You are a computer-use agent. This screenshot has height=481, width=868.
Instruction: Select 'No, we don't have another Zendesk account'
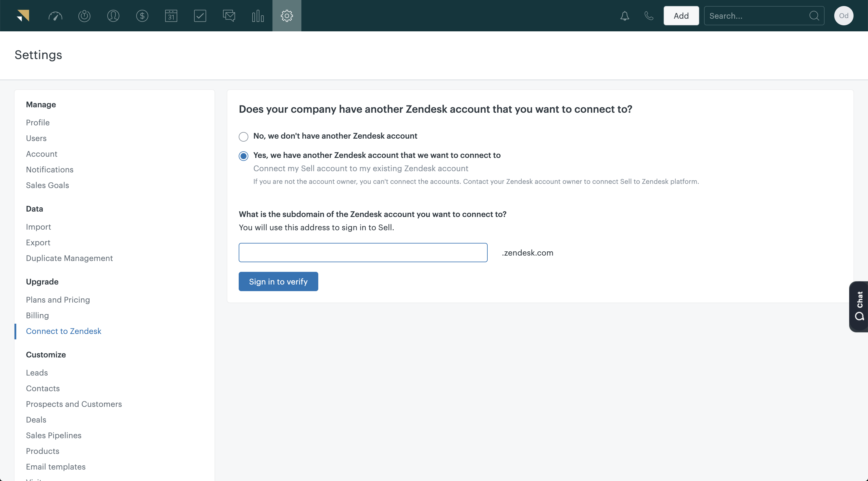(243, 136)
